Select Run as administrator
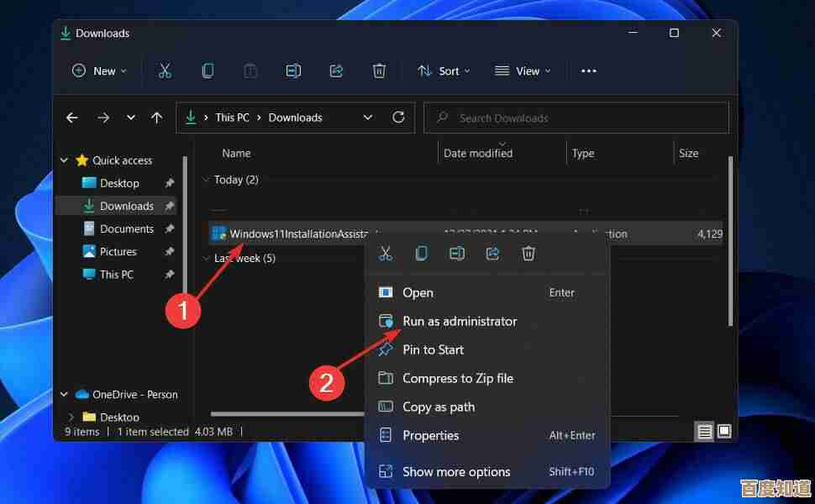Image resolution: width=815 pixels, height=504 pixels. click(x=460, y=321)
